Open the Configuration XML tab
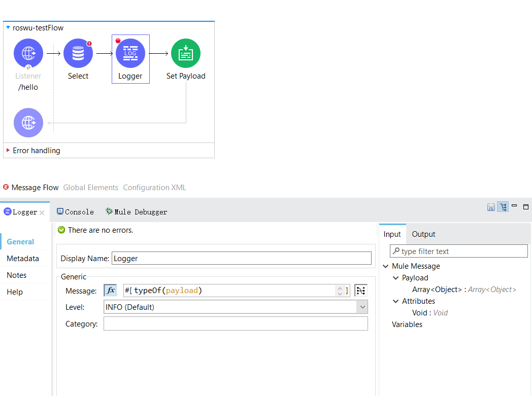The image size is (532, 396). [154, 187]
